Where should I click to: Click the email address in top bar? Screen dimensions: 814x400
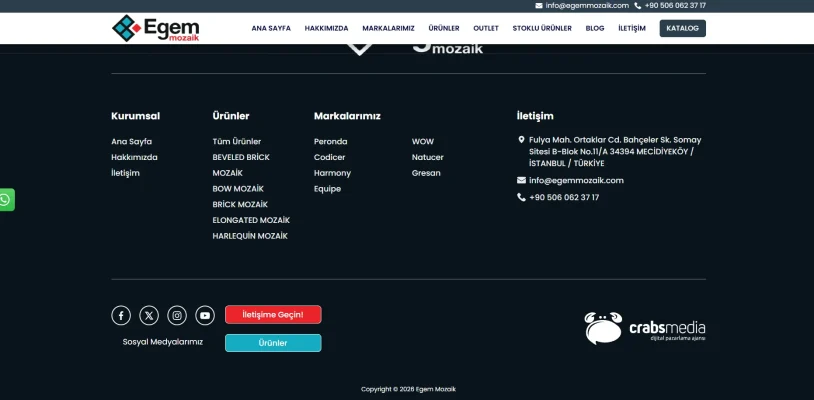[x=587, y=6]
